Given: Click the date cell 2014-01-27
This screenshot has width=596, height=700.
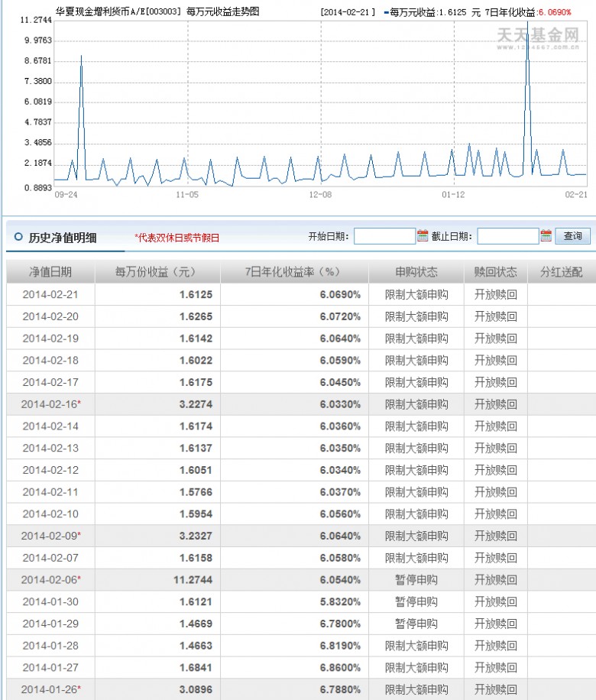Looking at the screenshot, I should coord(50,667).
